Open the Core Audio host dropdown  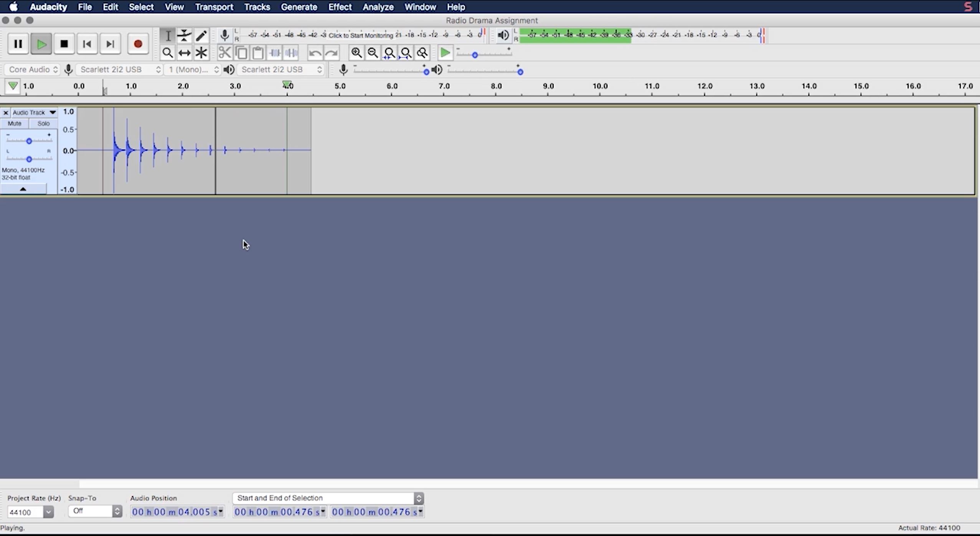[32, 69]
